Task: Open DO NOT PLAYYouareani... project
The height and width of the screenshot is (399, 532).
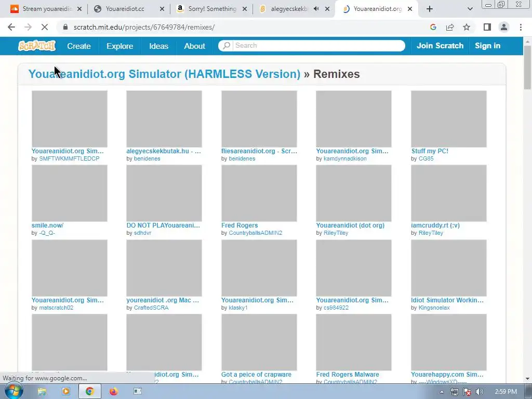Action: [x=163, y=225]
